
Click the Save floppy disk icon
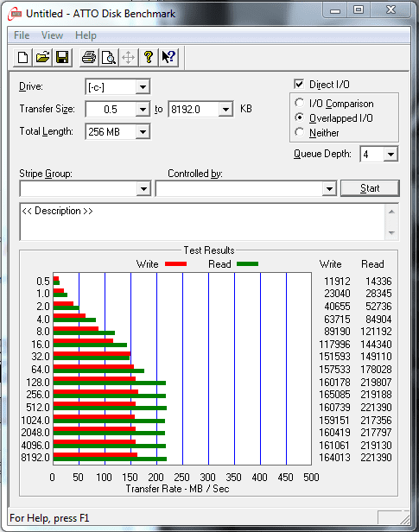click(62, 57)
